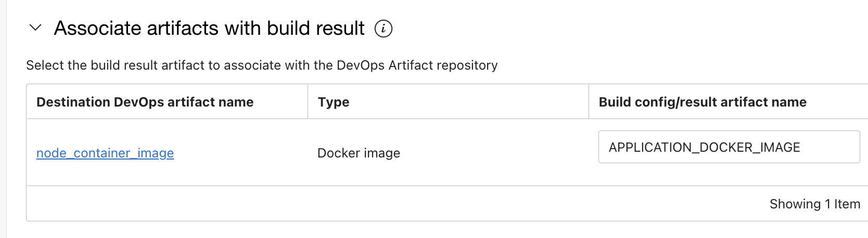Open the node_container_image artifact link
868x238 pixels.
point(105,153)
